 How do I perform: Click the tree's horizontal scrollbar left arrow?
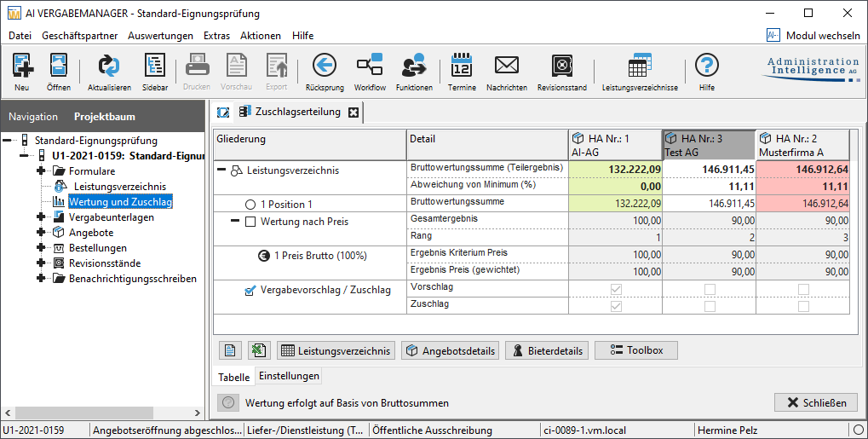coord(7,413)
